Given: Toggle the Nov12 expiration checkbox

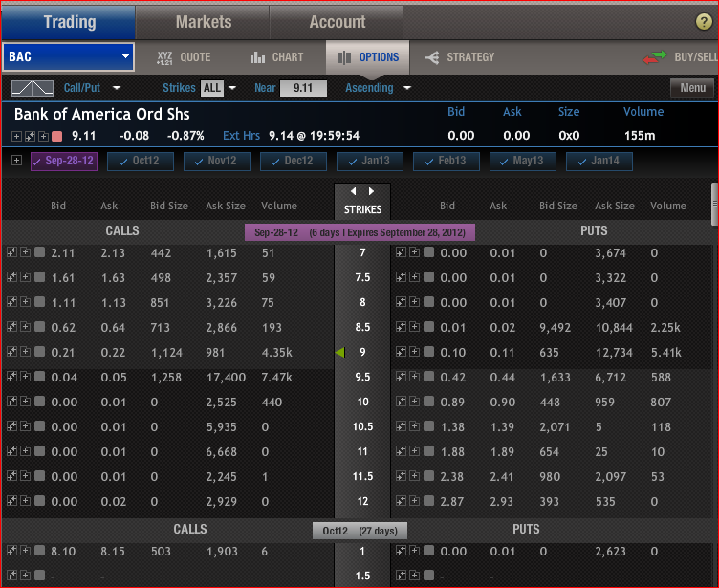Looking at the screenshot, I should coord(217,161).
